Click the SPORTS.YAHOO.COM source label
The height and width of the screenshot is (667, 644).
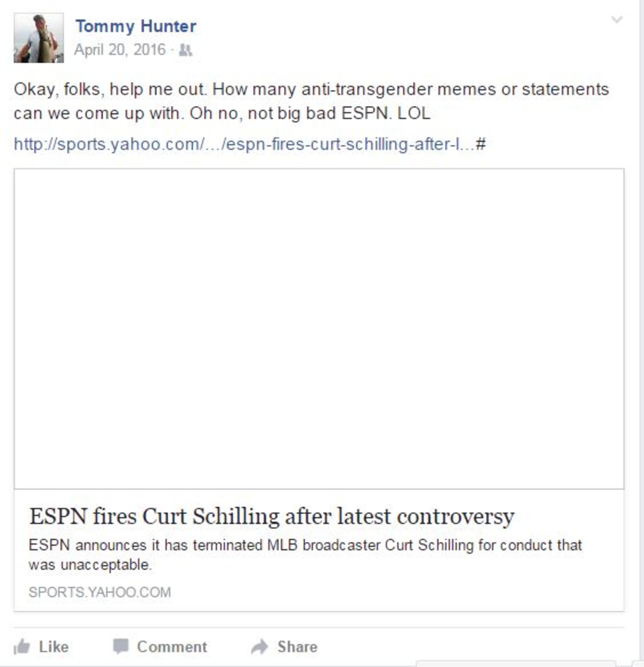(100, 593)
